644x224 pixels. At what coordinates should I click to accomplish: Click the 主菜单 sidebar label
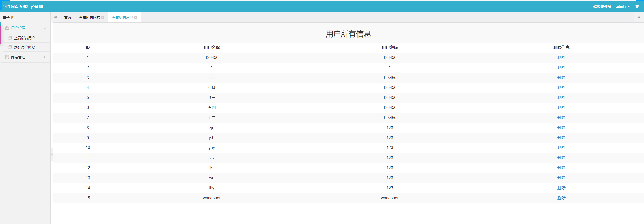[x=8, y=17]
